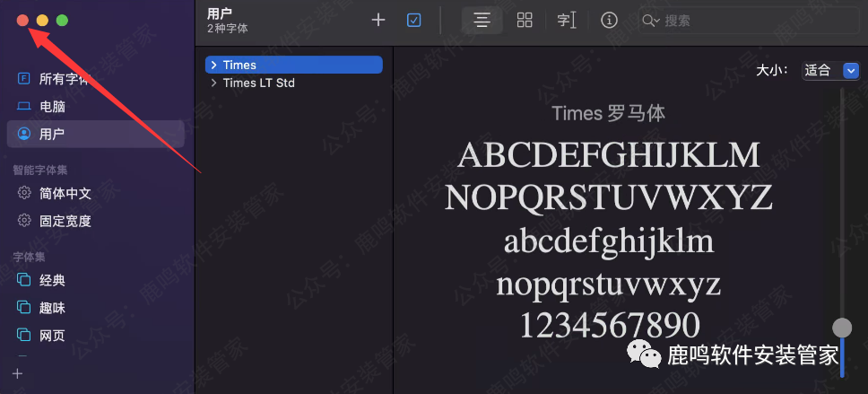
Task: Click the all fonts F icon
Action: click(24, 79)
